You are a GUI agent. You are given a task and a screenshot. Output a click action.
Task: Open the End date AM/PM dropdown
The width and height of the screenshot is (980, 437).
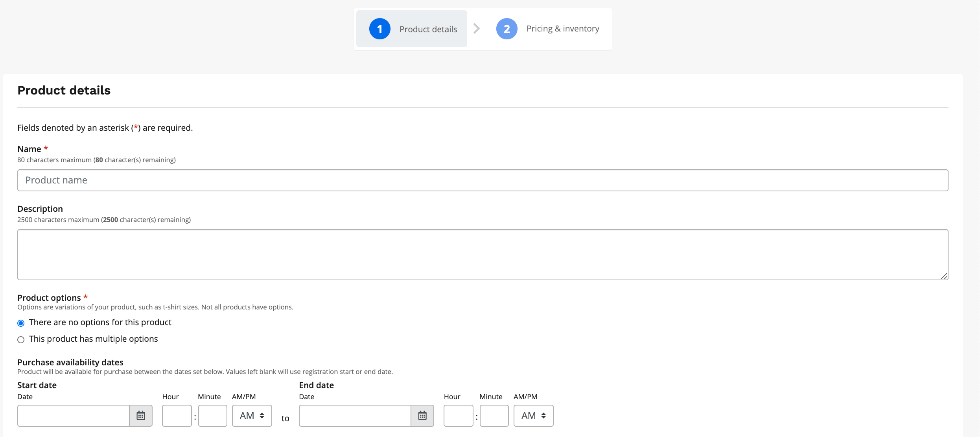click(x=533, y=416)
